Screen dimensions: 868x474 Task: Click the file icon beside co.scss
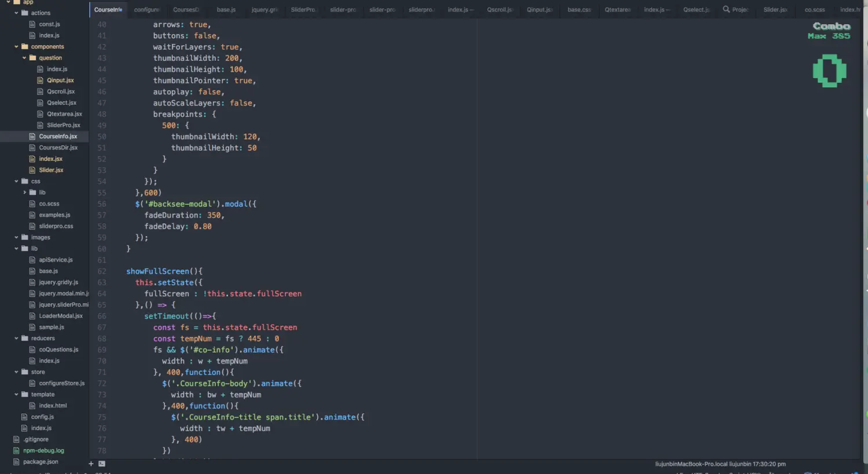click(x=33, y=204)
